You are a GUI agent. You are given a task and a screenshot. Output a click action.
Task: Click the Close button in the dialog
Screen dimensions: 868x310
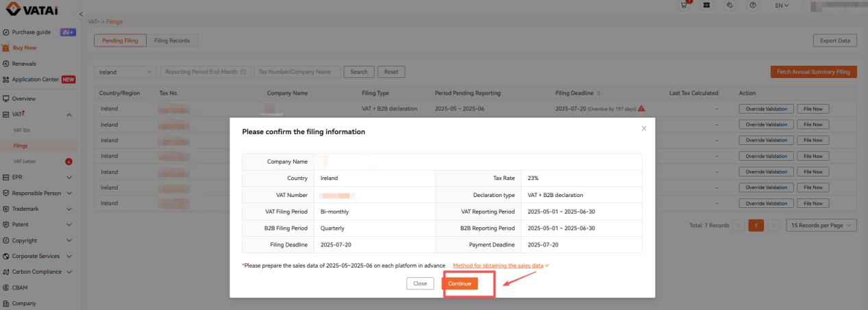420,283
